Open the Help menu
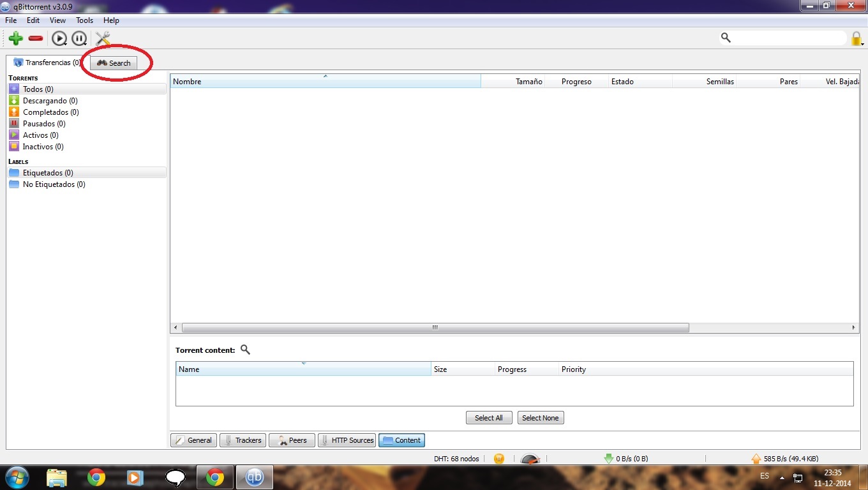868x490 pixels. click(111, 20)
